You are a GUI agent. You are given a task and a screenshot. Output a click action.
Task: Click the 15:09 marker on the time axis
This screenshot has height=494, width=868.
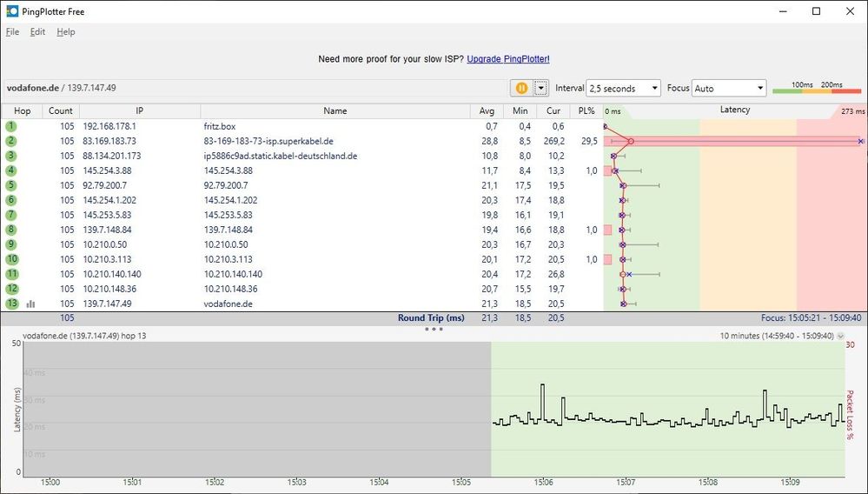click(x=791, y=483)
